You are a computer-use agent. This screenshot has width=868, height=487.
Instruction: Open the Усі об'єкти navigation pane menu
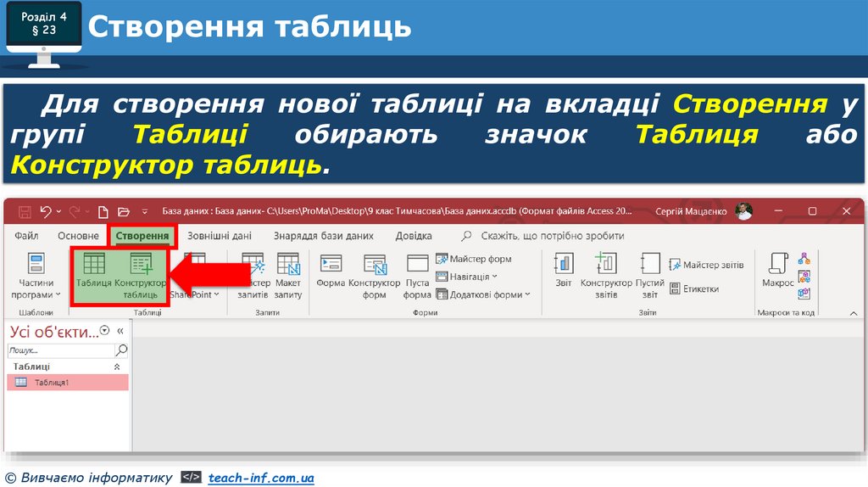click(x=104, y=331)
